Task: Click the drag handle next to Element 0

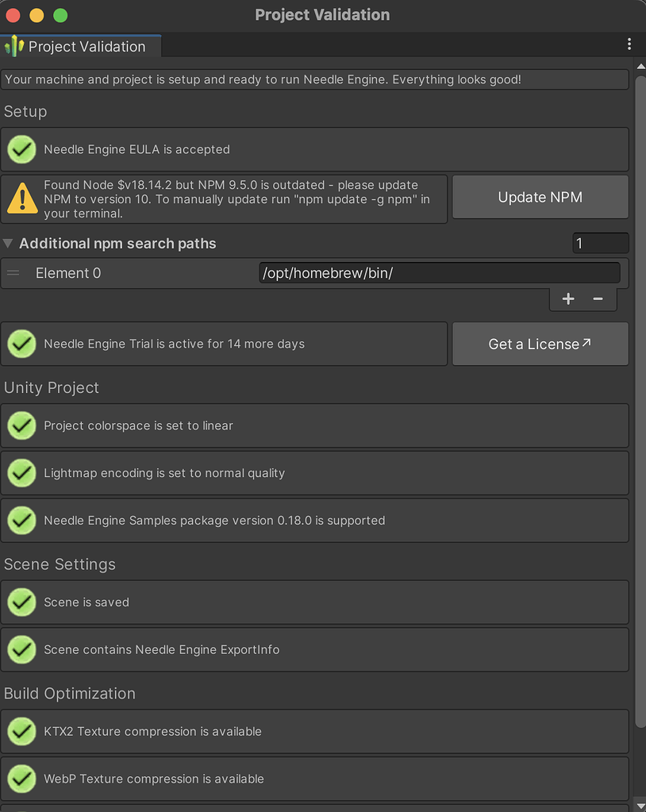Action: pyautogui.click(x=13, y=272)
